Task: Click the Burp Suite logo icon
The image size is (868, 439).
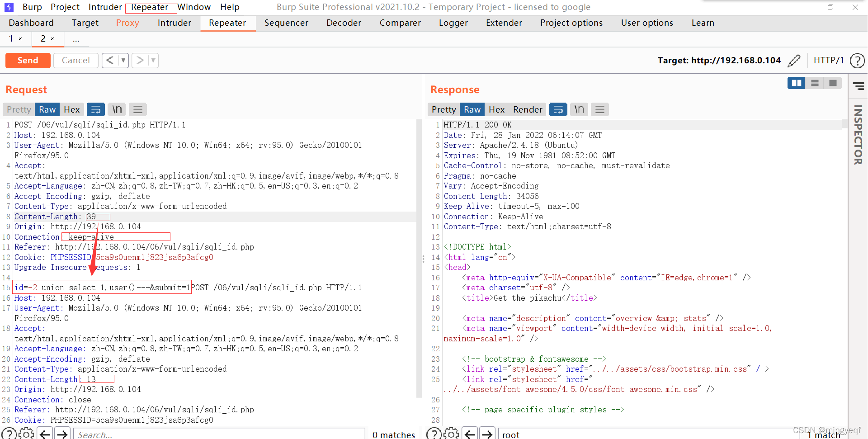Action: pos(9,7)
